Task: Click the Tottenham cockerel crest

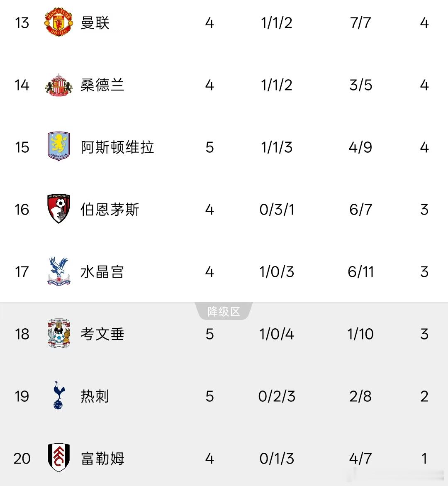Action: (58, 396)
